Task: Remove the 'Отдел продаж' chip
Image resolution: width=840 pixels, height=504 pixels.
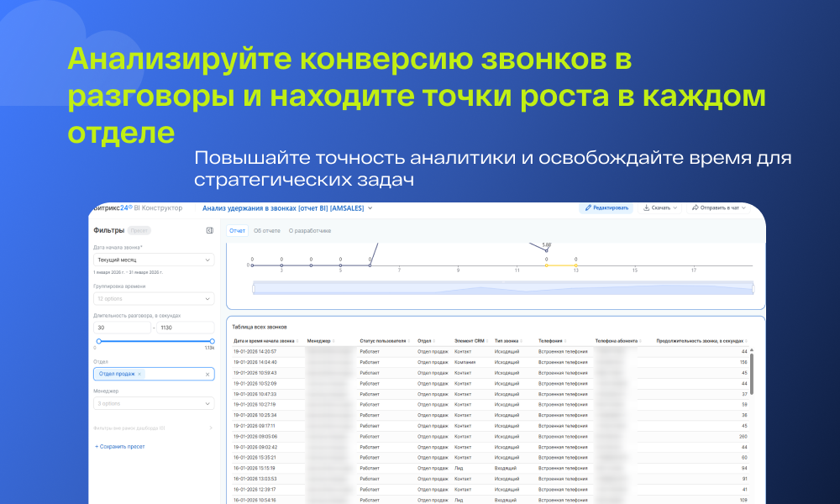Action: point(139,374)
